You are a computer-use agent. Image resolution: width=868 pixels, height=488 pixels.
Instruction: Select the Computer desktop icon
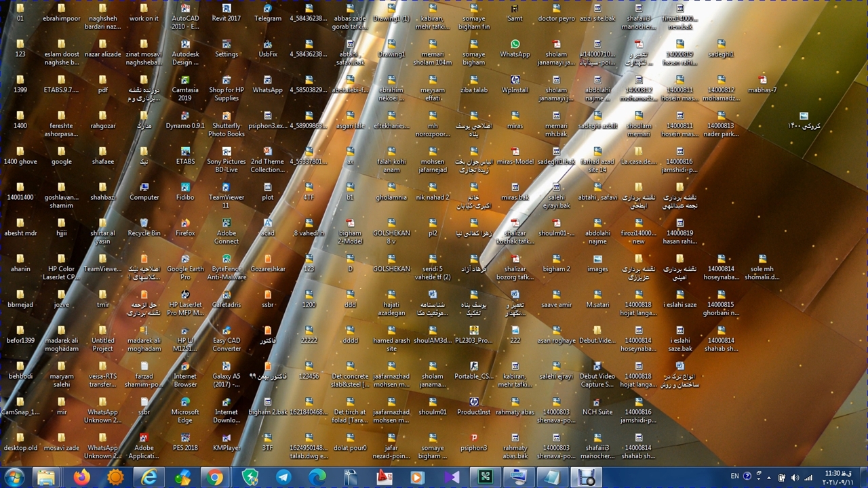(x=144, y=188)
